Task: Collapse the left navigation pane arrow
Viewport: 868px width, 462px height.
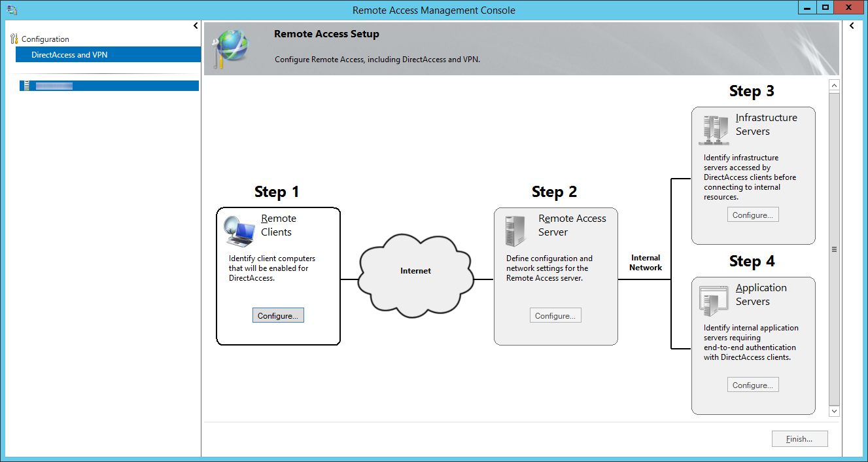Action: click(x=196, y=26)
